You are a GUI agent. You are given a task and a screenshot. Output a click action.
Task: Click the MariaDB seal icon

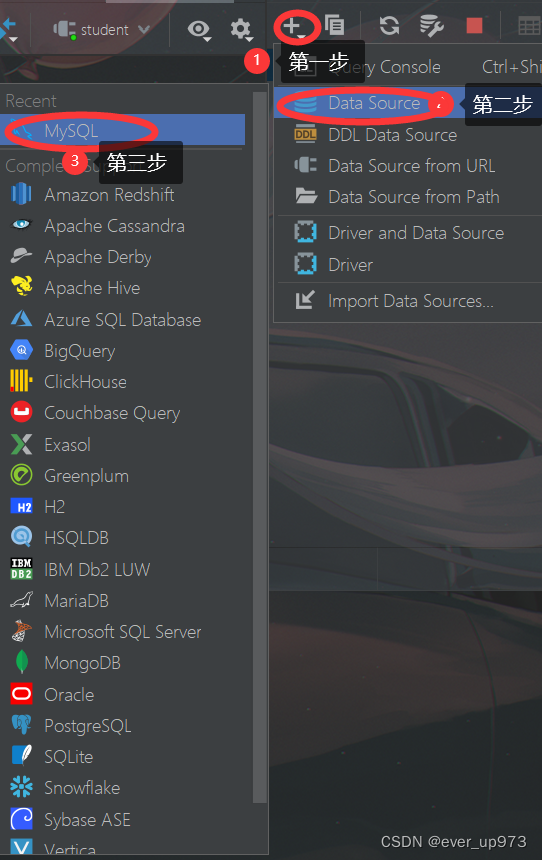coord(21,600)
